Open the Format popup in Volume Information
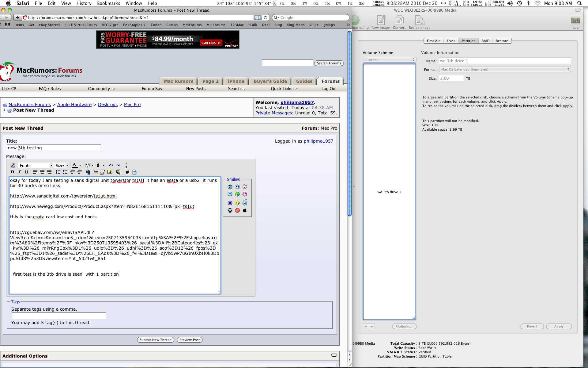The image size is (588, 368). pos(505,69)
